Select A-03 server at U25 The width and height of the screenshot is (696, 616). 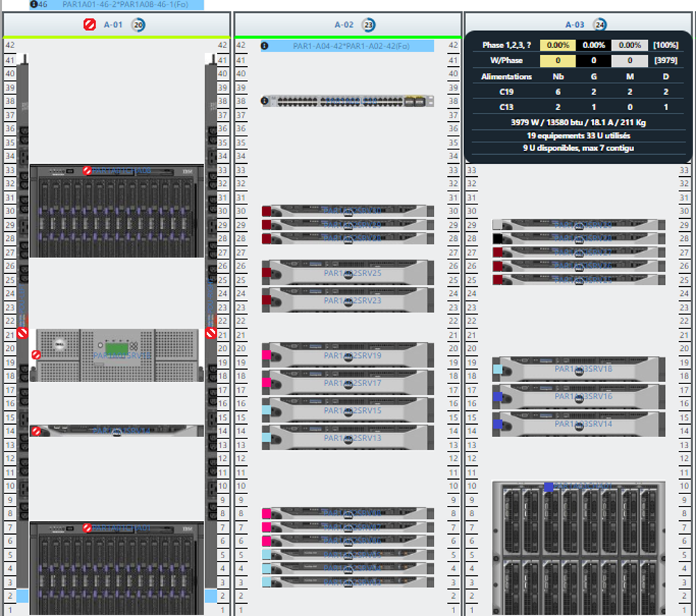click(579, 279)
